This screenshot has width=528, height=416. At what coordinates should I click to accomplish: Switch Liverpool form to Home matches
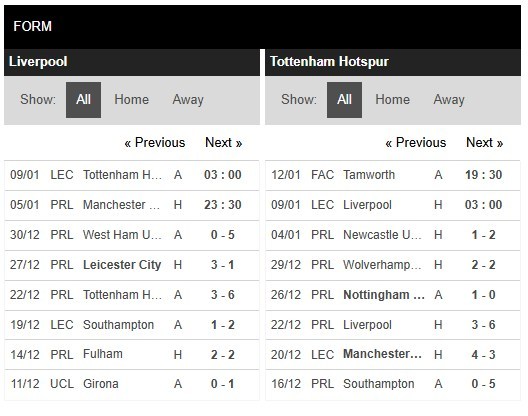point(131,100)
